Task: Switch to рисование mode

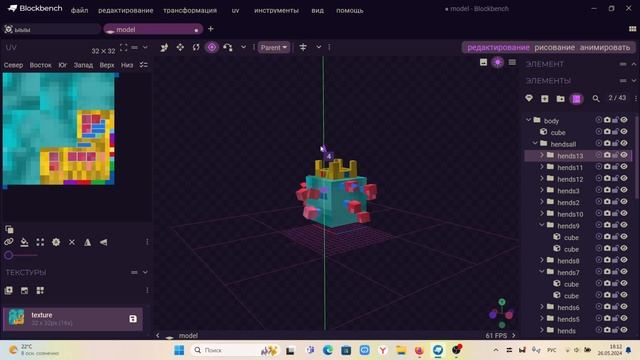Action: click(x=554, y=47)
